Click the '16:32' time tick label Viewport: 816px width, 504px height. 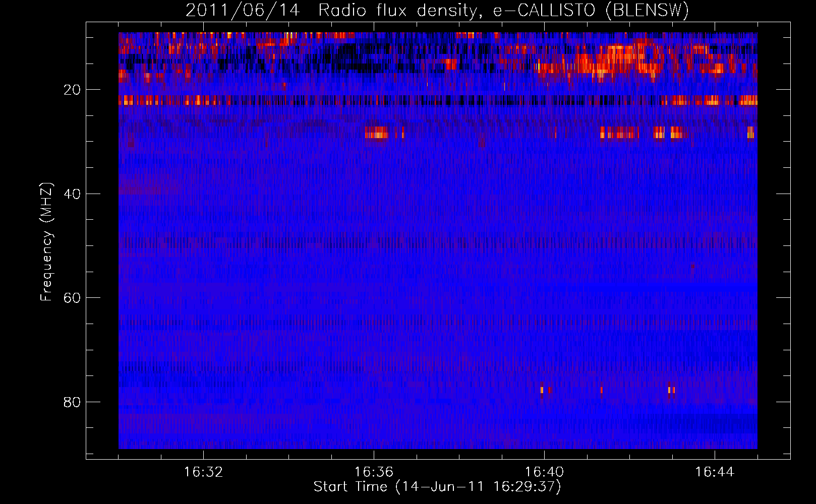203,472
